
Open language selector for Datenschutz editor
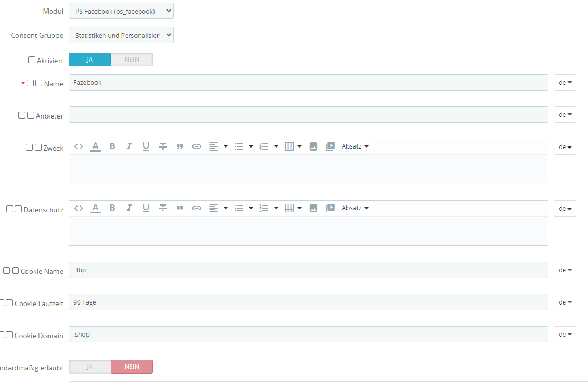[565, 209]
